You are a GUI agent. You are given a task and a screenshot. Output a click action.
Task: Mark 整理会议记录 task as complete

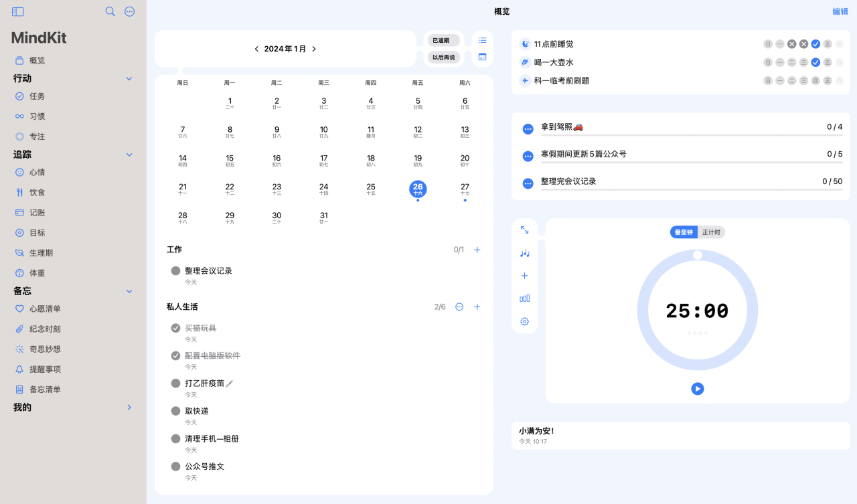175,271
